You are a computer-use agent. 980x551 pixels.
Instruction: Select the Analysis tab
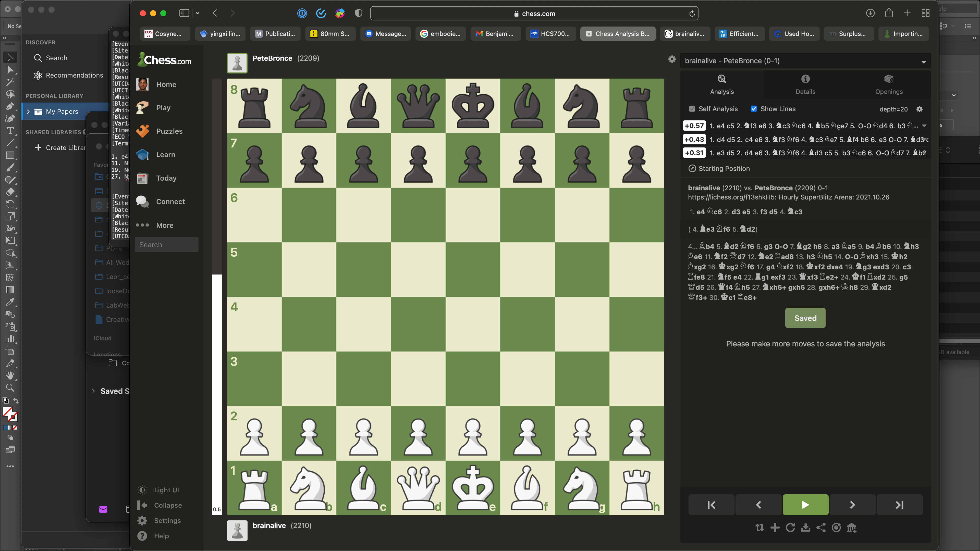(x=722, y=85)
